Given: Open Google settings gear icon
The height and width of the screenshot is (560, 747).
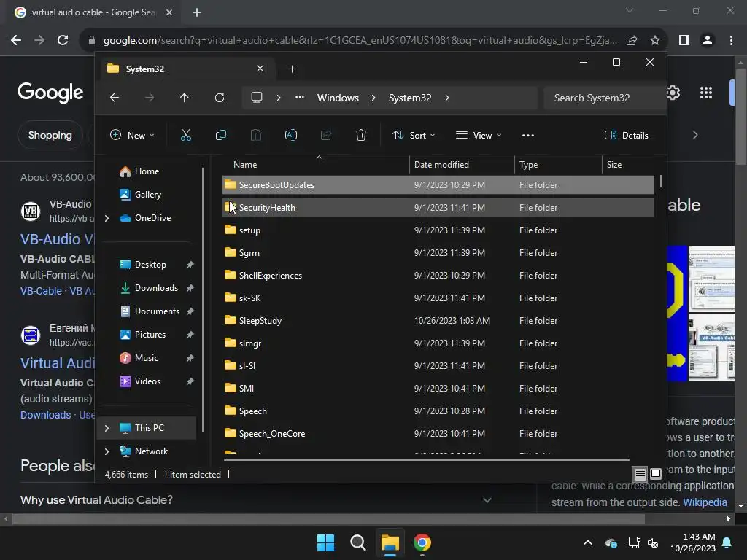Looking at the screenshot, I should coord(673,93).
